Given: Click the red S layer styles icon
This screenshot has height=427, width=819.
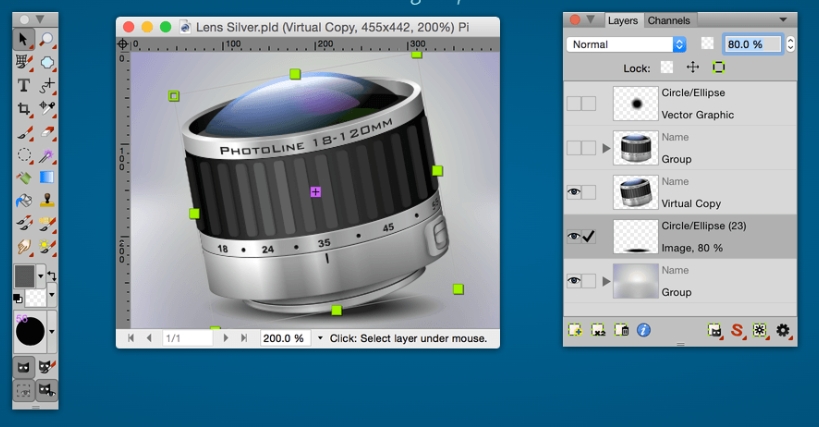Looking at the screenshot, I should 737,329.
